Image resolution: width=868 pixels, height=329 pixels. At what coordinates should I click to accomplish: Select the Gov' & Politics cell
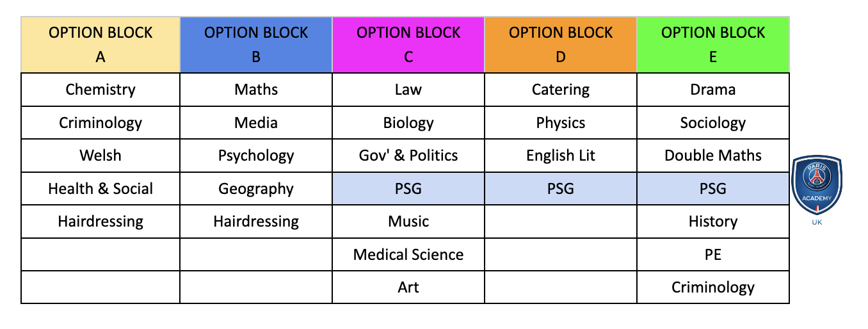[x=408, y=156]
